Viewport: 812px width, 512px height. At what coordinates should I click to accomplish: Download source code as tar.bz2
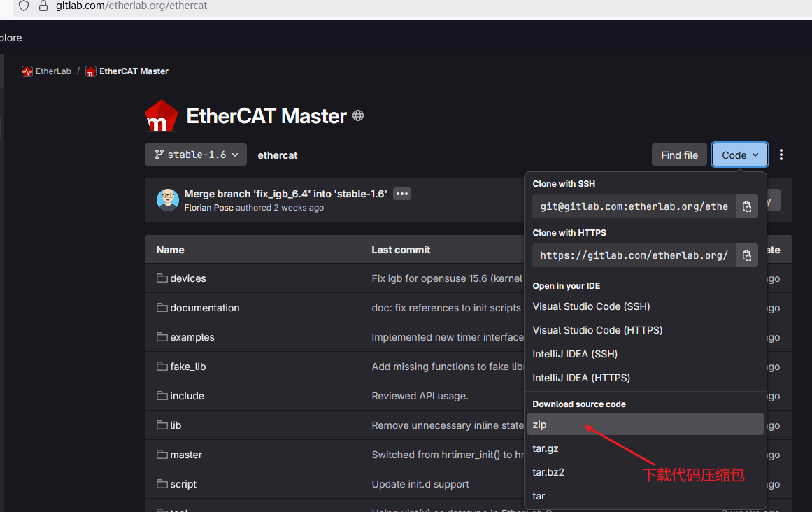click(x=646, y=472)
